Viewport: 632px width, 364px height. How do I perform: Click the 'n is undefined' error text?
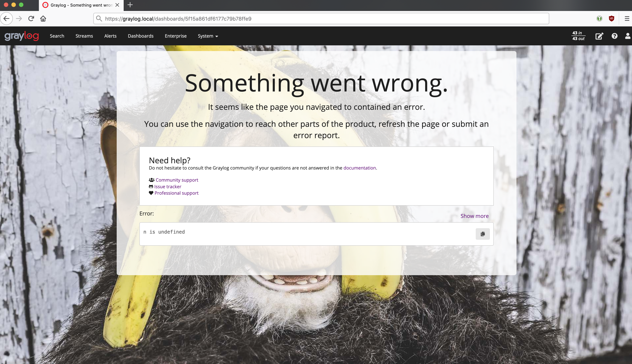[164, 232]
